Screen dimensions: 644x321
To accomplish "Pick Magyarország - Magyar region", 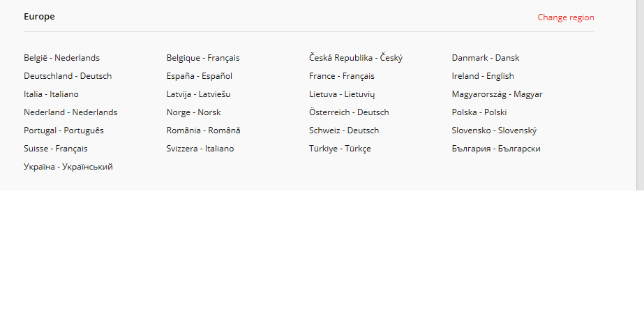I will [497, 94].
